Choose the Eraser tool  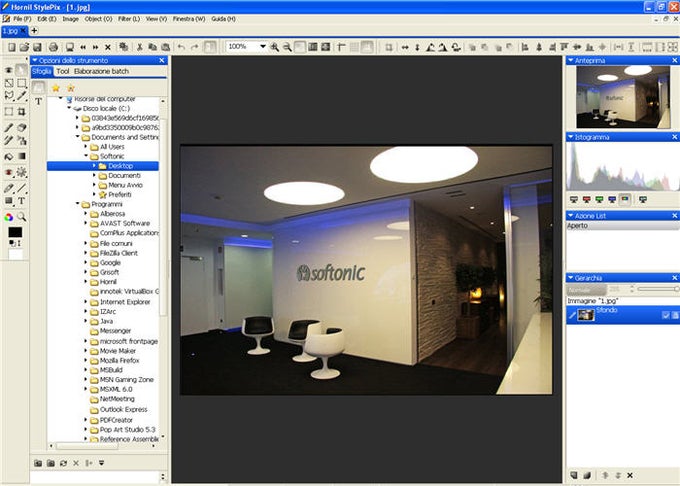[x=21, y=127]
